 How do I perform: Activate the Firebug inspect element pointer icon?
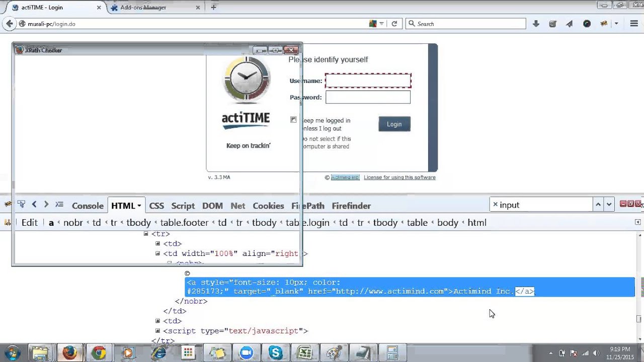21,204
